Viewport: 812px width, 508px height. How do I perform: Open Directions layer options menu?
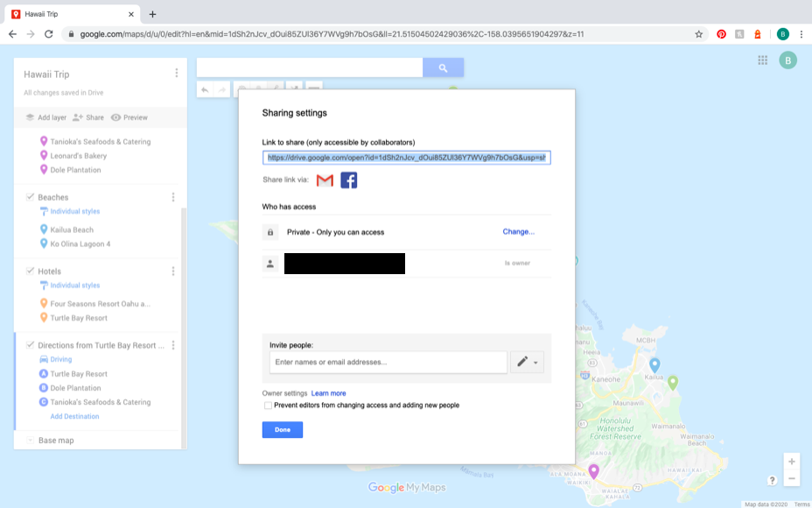coord(173,345)
